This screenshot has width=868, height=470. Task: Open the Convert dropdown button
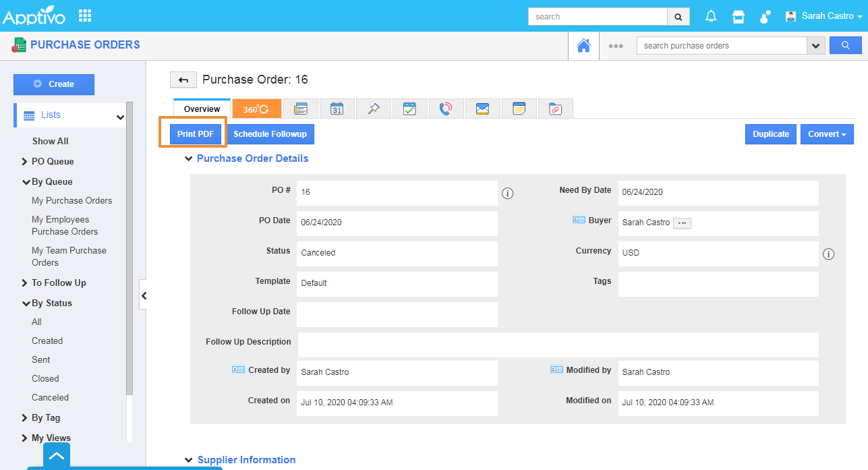tap(827, 134)
